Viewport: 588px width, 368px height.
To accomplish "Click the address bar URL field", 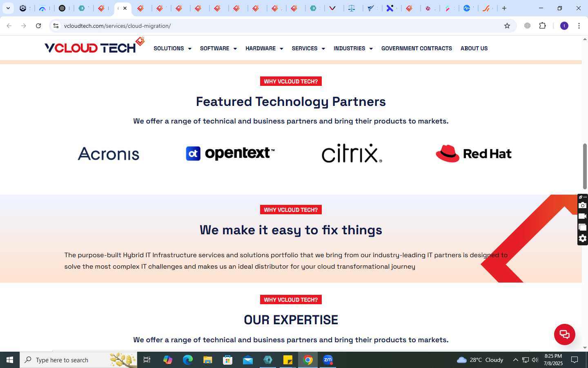I will 282,26.
